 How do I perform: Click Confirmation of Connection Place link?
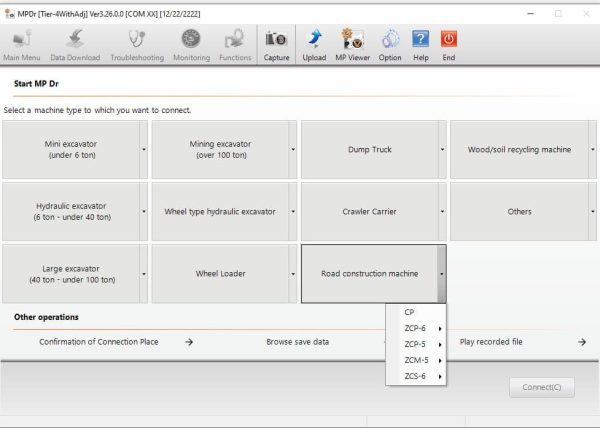(99, 342)
